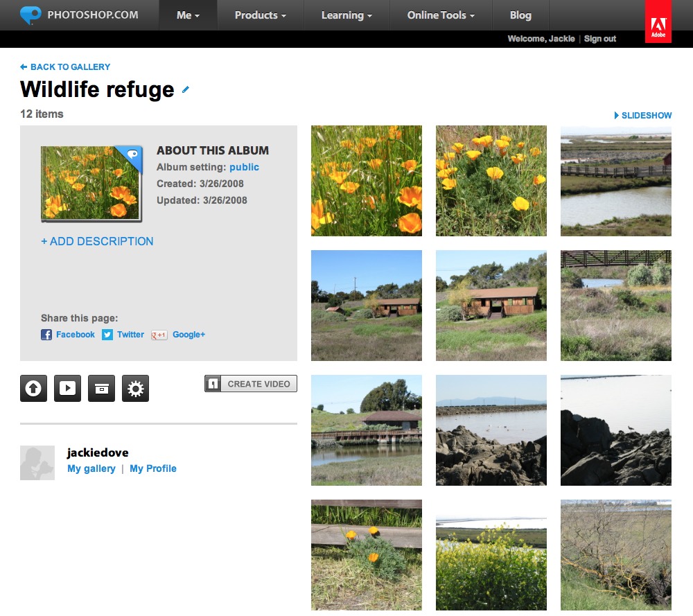Click the Created: 3/26/2008 text
Screen dimensions: 693x616
tap(200, 184)
